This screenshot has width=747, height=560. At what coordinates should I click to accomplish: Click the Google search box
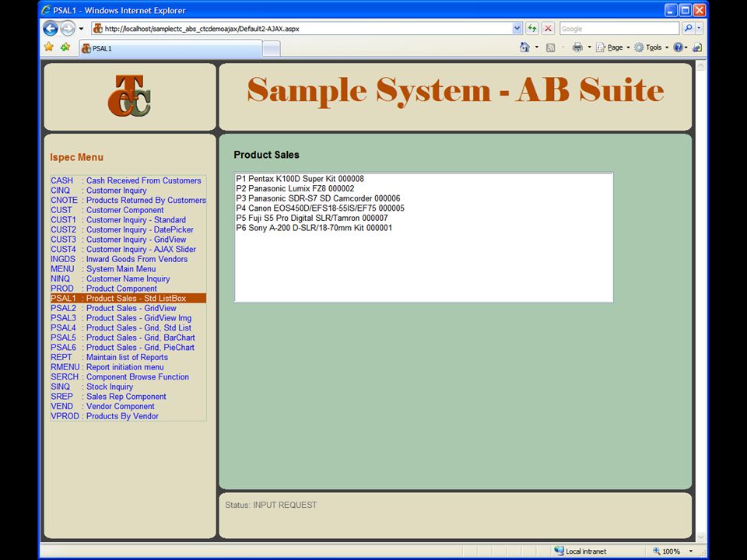click(619, 29)
